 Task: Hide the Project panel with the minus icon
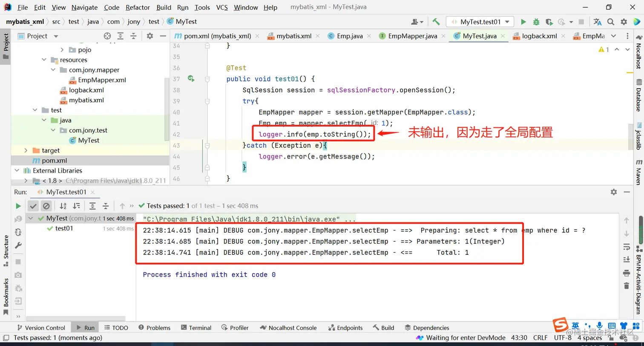(162, 36)
